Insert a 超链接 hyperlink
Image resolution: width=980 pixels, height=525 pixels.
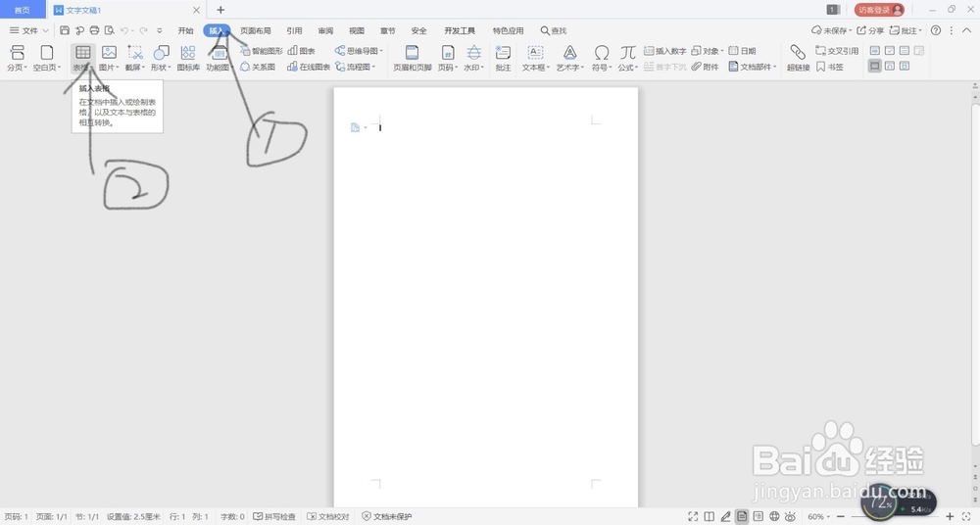[x=798, y=58]
